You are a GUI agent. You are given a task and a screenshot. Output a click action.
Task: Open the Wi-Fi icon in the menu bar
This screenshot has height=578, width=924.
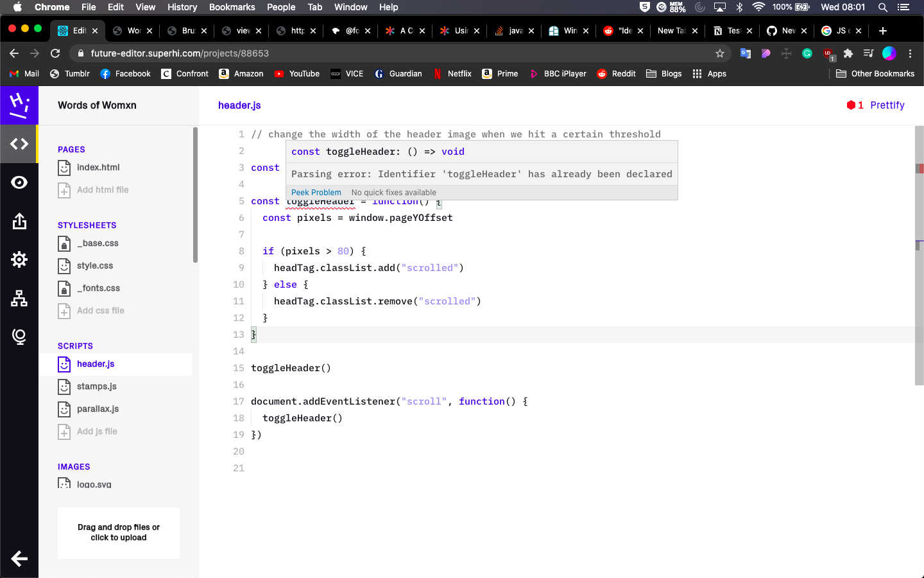(x=758, y=7)
